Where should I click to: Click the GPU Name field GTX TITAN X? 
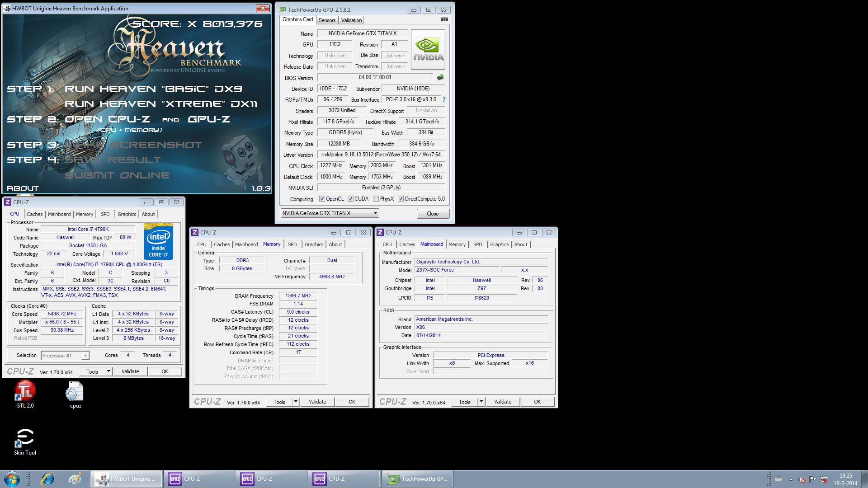tap(362, 33)
